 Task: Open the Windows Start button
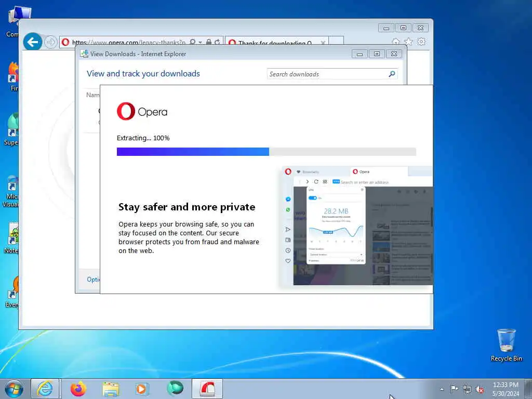coord(14,389)
